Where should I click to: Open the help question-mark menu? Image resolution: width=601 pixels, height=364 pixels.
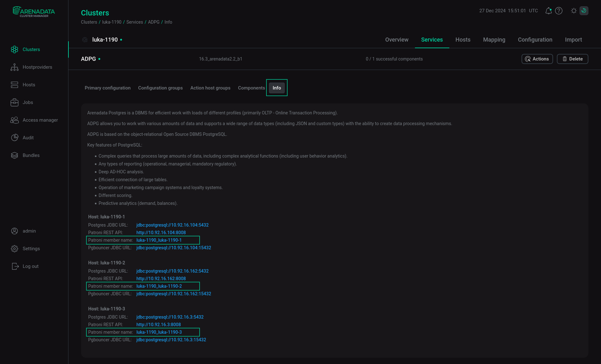(559, 11)
